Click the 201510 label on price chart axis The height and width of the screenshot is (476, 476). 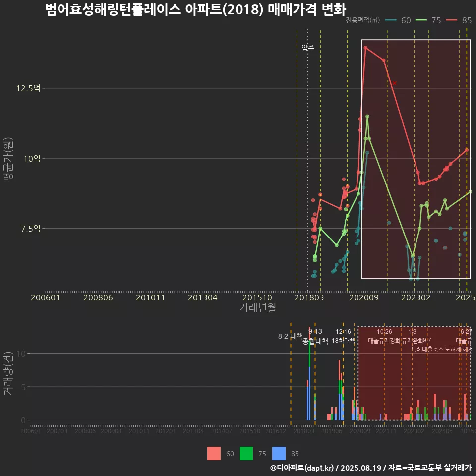(x=257, y=297)
